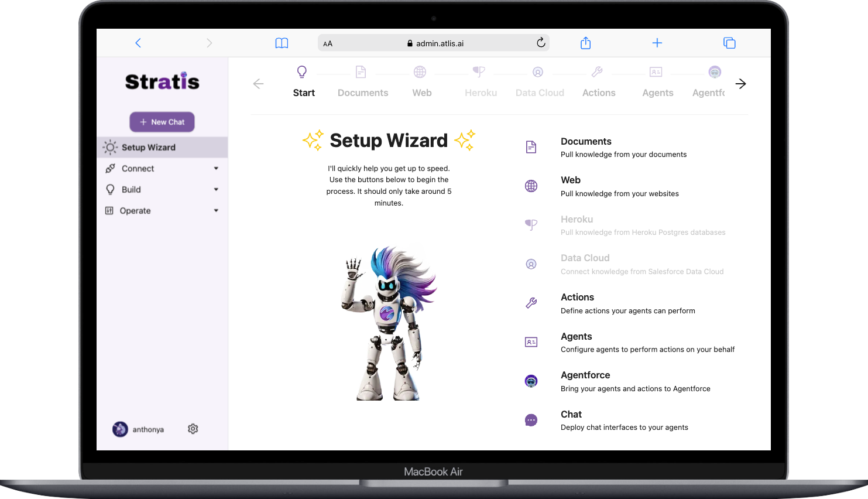Open the Heroku Postgres option
The height and width of the screenshot is (499, 868).
pyautogui.click(x=643, y=225)
